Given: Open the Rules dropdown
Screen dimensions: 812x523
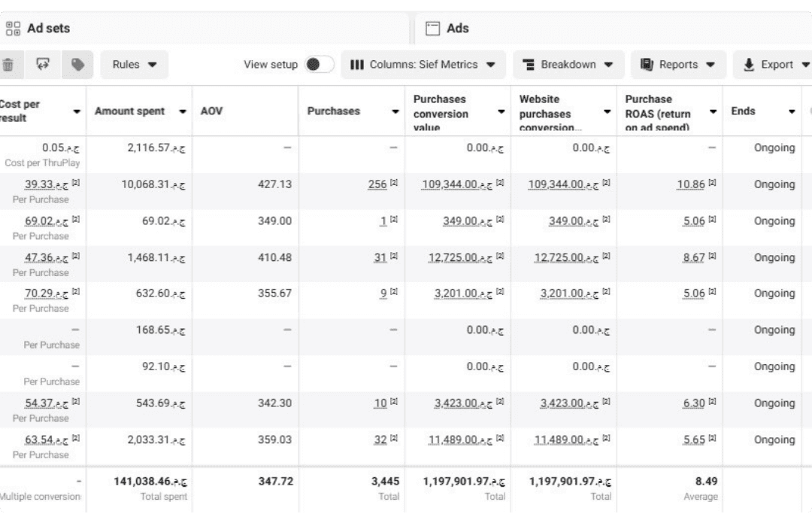Looking at the screenshot, I should click(134, 65).
